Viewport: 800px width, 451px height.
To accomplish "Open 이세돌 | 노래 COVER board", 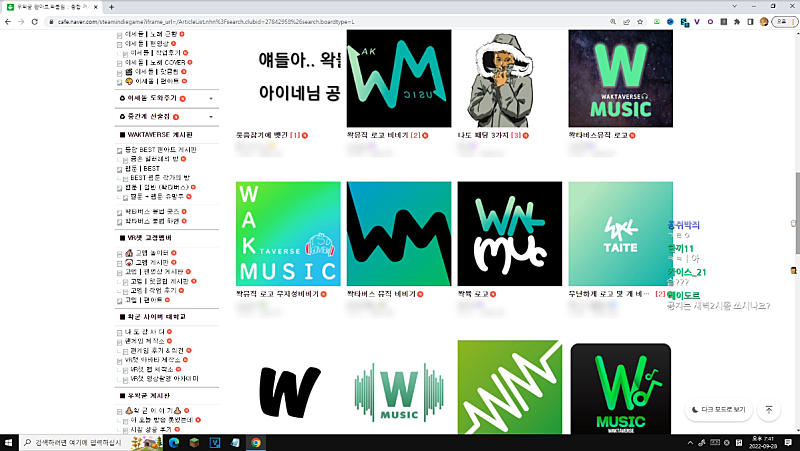I will (x=155, y=62).
